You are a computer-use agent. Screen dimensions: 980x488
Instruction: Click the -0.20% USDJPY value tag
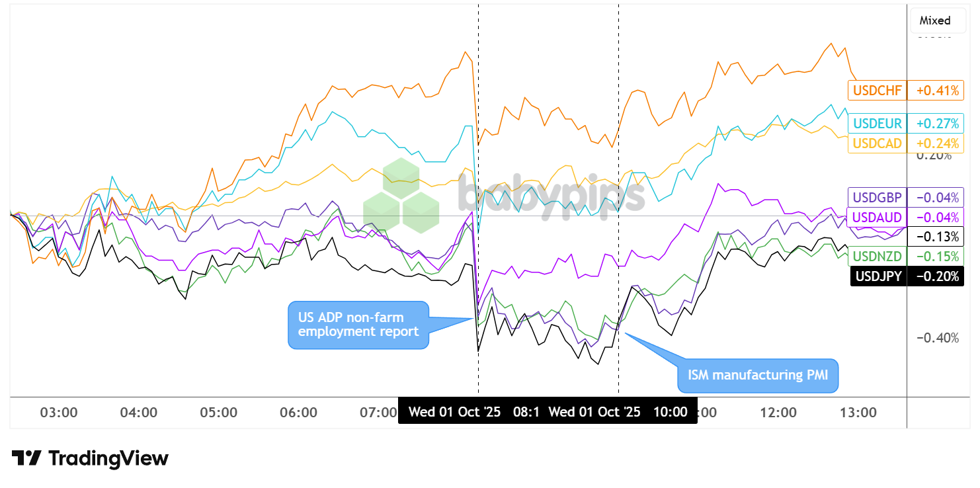pos(935,276)
